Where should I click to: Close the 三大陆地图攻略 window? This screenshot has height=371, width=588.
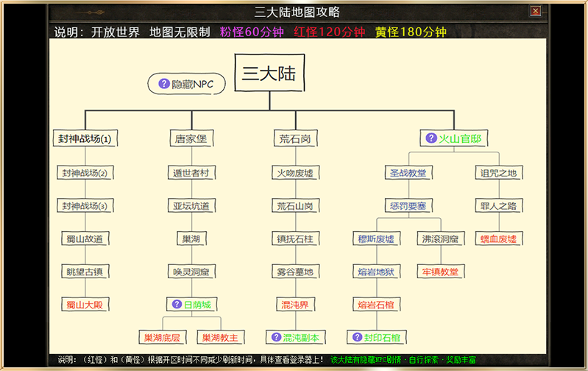[535, 11]
